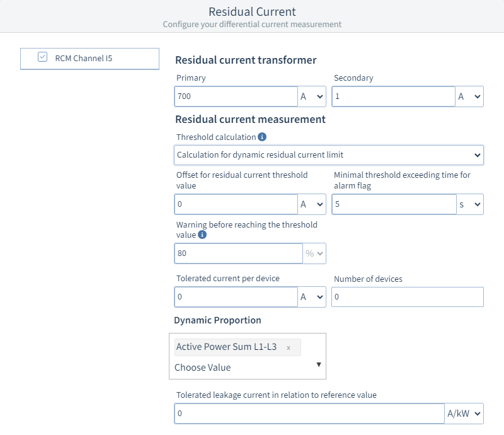This screenshot has height=435, width=504.
Task: Open the Tolerated current per device unit dropdown
Action: [x=312, y=297]
